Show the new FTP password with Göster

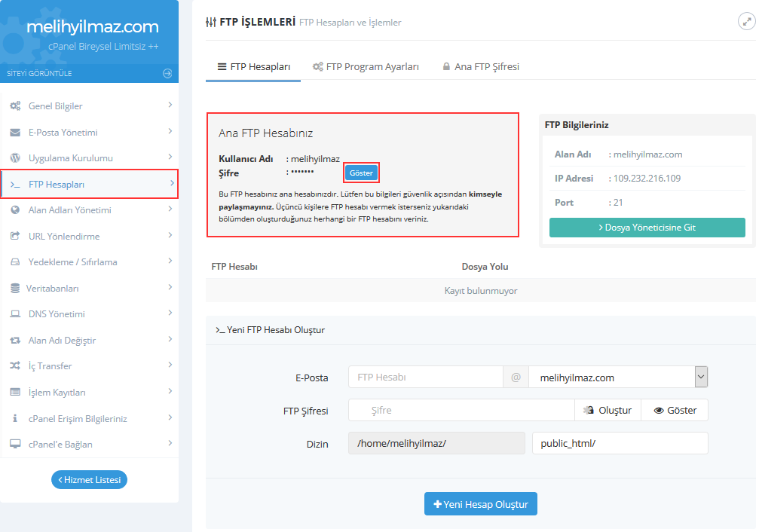coord(675,411)
